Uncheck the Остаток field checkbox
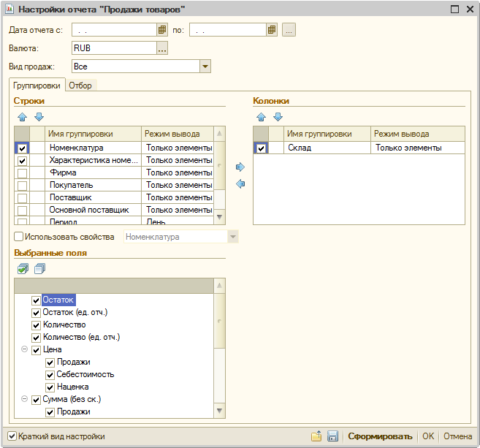480x448 pixels. pyautogui.click(x=36, y=300)
